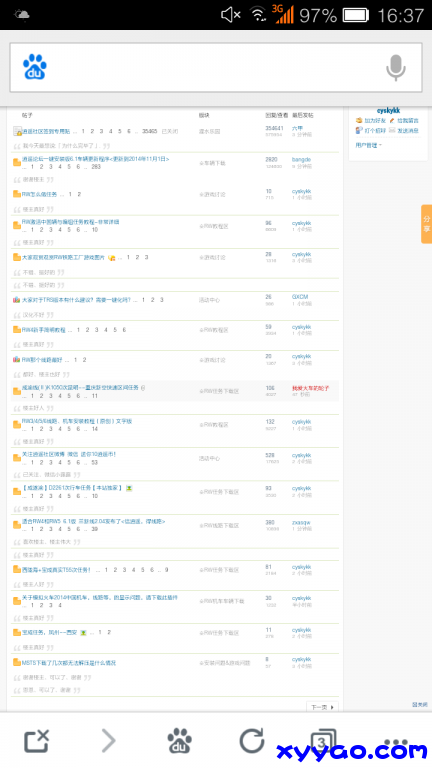Click folder icon beside MSTS下载 thread
This screenshot has height=768, width=432.
click(x=17, y=663)
